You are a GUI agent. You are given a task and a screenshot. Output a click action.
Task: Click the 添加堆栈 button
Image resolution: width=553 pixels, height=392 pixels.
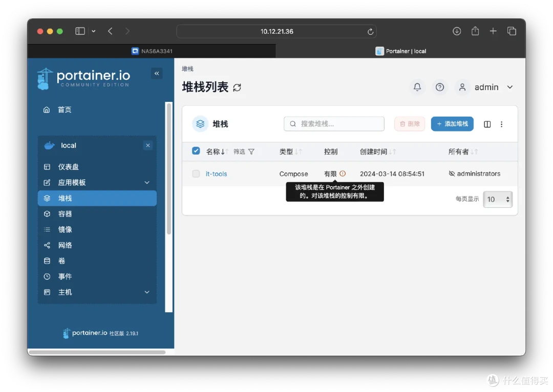(452, 124)
